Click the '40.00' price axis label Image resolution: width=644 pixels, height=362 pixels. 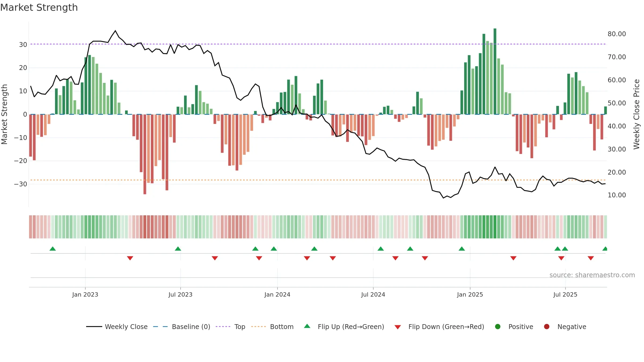617,126
